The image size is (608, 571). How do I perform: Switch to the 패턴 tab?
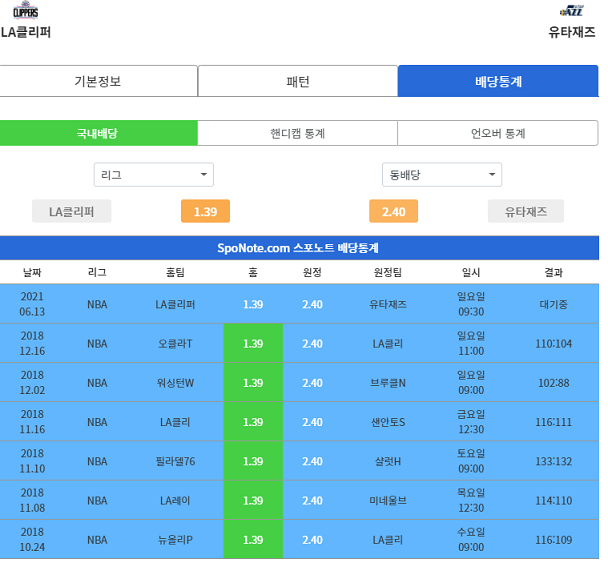coord(298,82)
